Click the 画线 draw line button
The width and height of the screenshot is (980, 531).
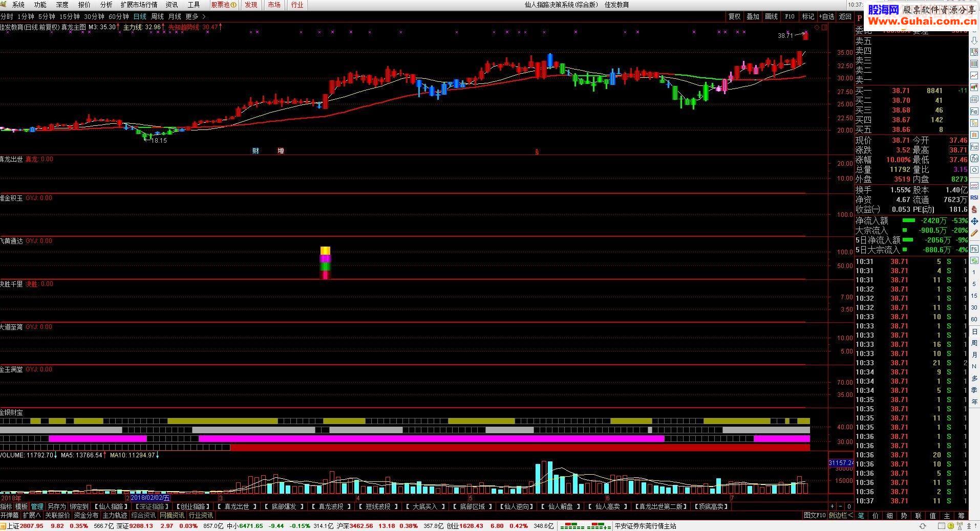click(771, 17)
